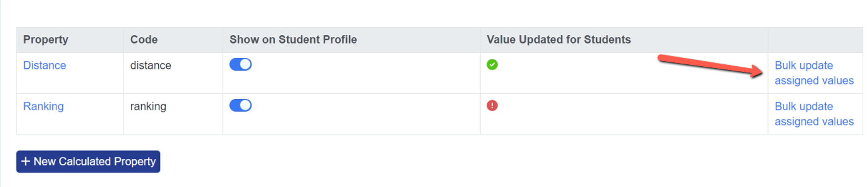
Task: Click the Code column header
Action: (x=144, y=40)
